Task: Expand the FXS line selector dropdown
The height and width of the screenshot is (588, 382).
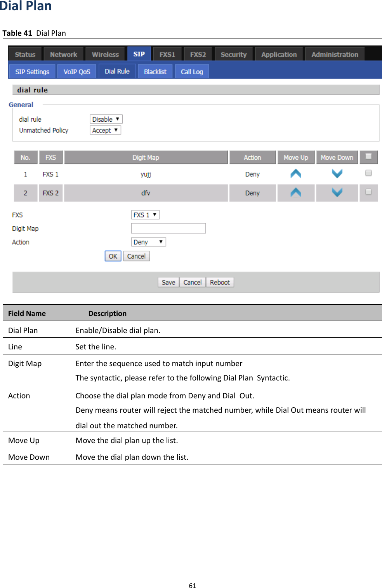Action: coord(145,214)
